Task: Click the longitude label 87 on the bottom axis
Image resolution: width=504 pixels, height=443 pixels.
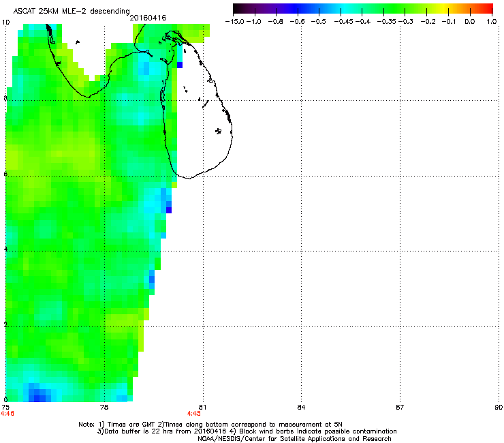Action: (x=400, y=408)
